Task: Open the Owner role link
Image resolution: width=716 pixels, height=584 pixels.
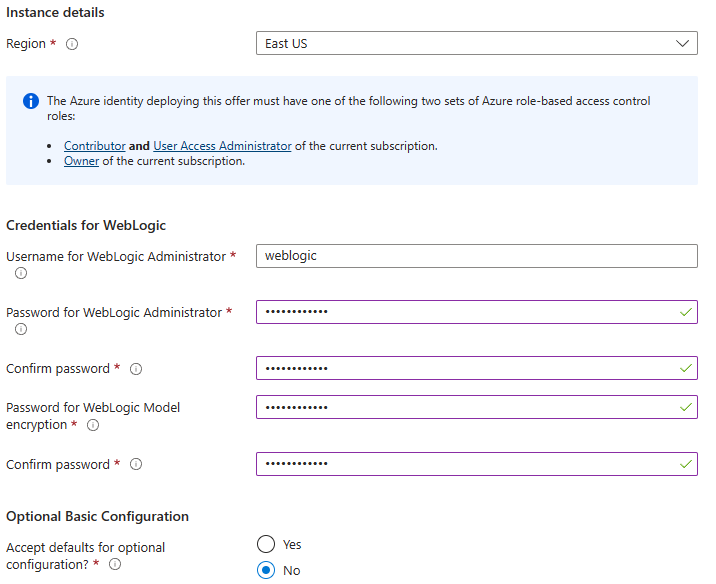Action: tap(81, 161)
